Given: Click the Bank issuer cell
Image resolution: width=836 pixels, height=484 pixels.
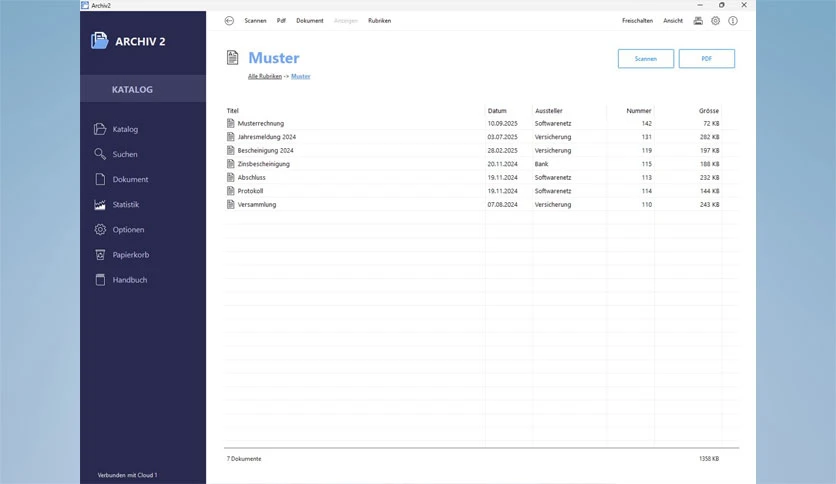Looking at the screenshot, I should [541, 164].
